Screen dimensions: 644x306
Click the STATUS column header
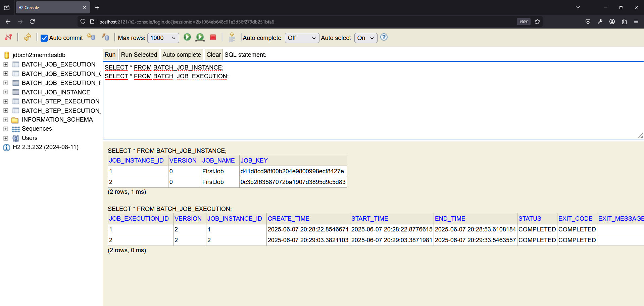pyautogui.click(x=530, y=219)
